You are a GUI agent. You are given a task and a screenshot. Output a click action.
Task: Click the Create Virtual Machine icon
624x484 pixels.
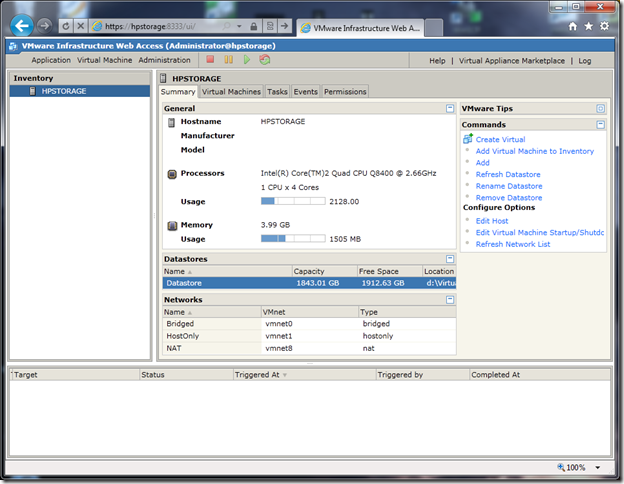468,139
